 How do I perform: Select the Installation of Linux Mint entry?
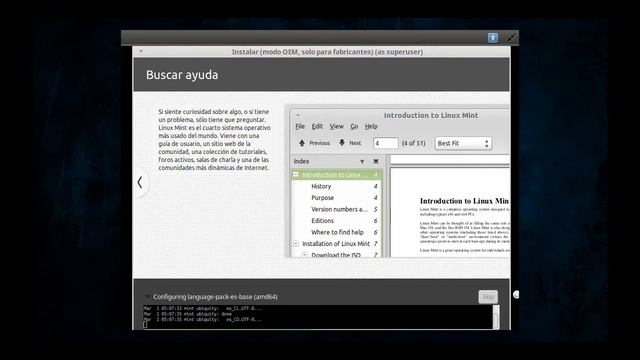(x=337, y=244)
